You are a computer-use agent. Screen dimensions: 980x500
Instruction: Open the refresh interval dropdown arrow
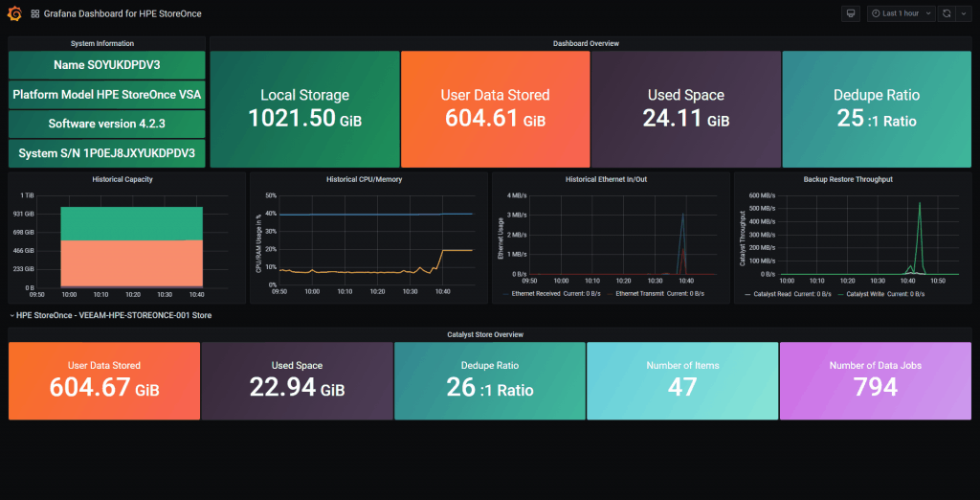point(963,13)
